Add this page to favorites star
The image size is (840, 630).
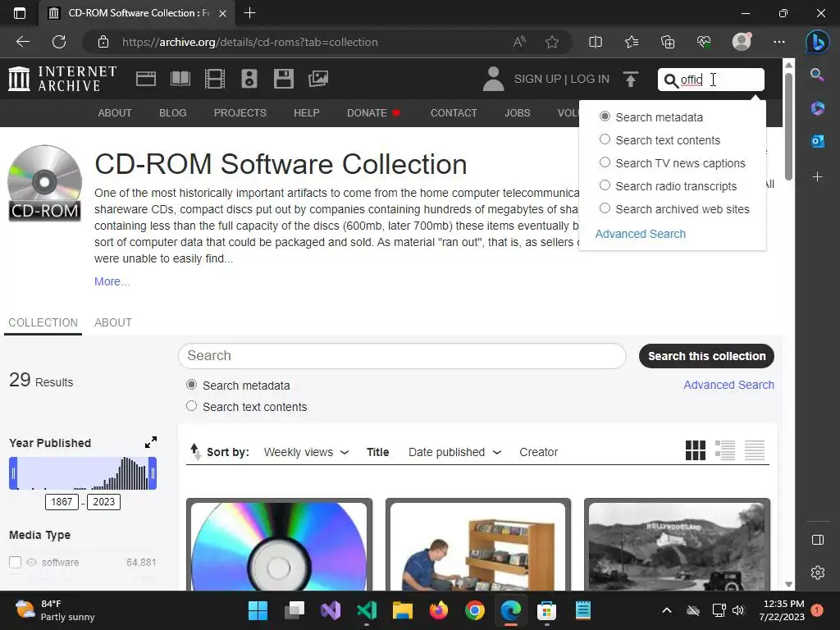point(552,42)
